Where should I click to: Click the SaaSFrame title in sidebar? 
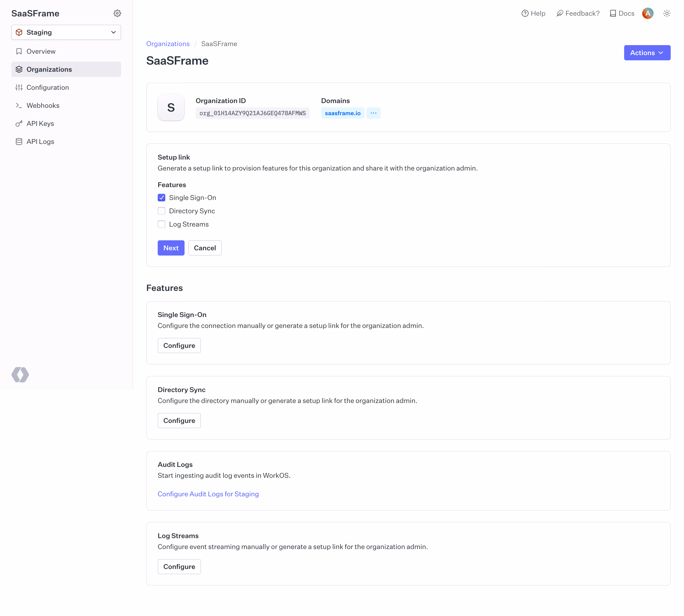35,13
